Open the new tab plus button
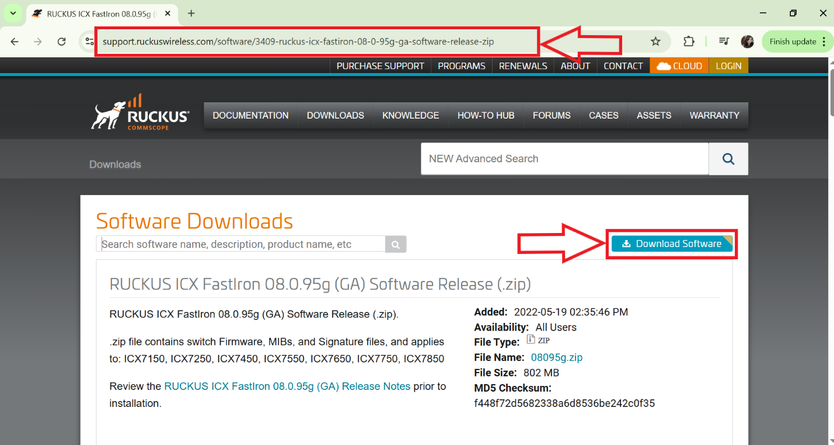The height and width of the screenshot is (445, 834). [191, 13]
